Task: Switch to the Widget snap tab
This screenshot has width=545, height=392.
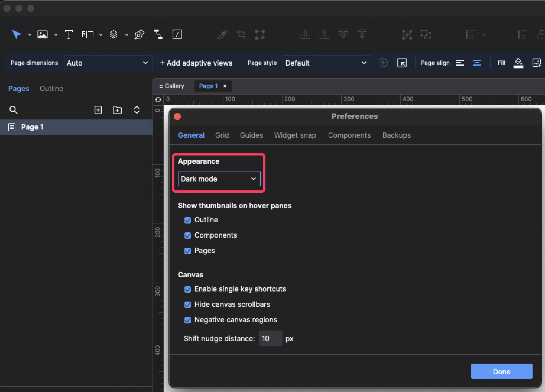Action: tap(295, 135)
